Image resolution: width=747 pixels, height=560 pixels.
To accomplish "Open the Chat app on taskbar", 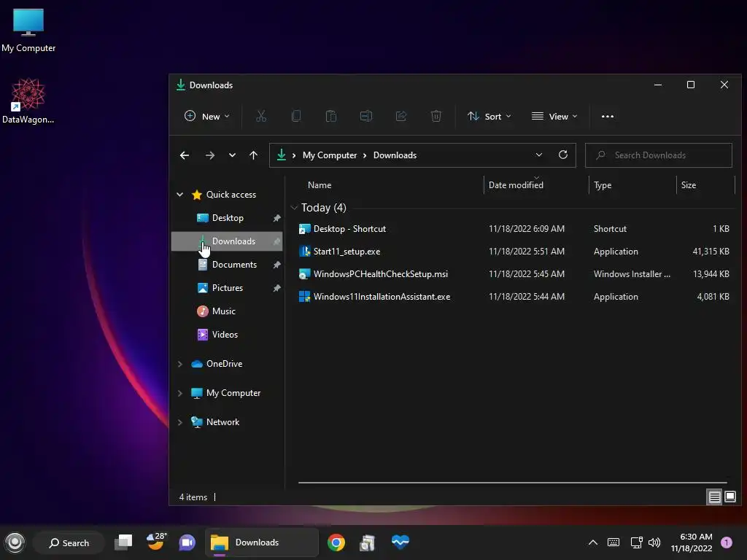I will click(187, 542).
